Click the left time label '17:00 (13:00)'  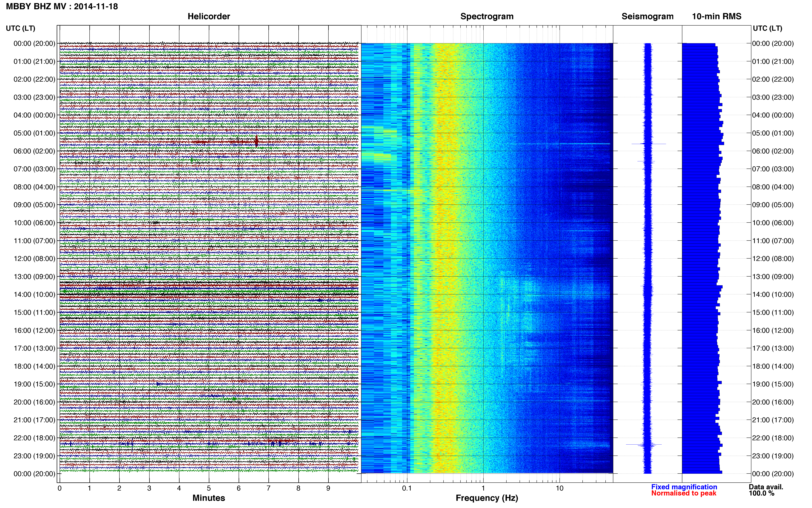coord(34,348)
